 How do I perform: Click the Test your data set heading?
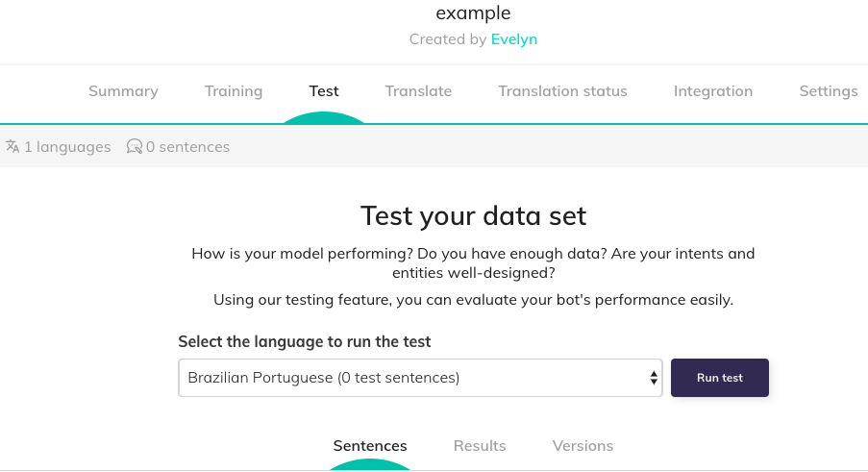coord(473,215)
